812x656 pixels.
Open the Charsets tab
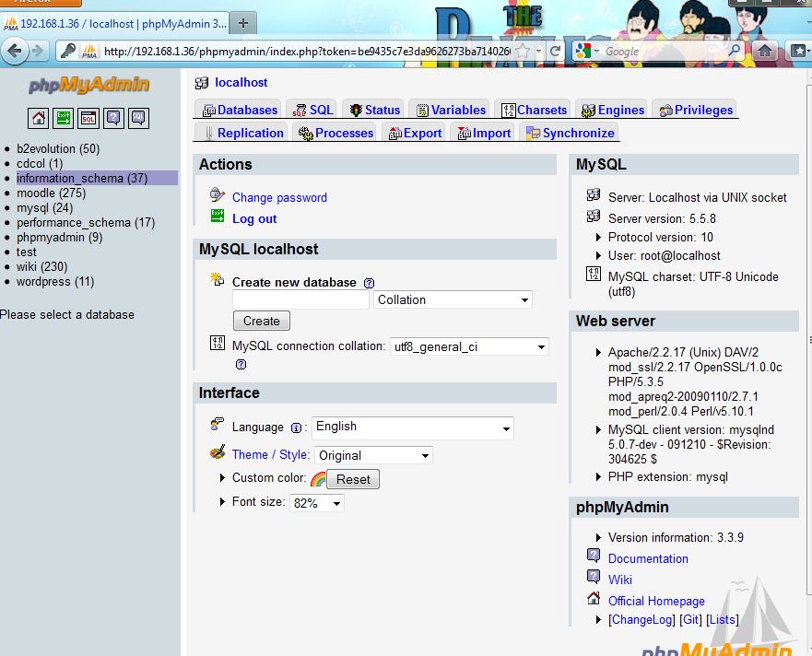tap(534, 110)
